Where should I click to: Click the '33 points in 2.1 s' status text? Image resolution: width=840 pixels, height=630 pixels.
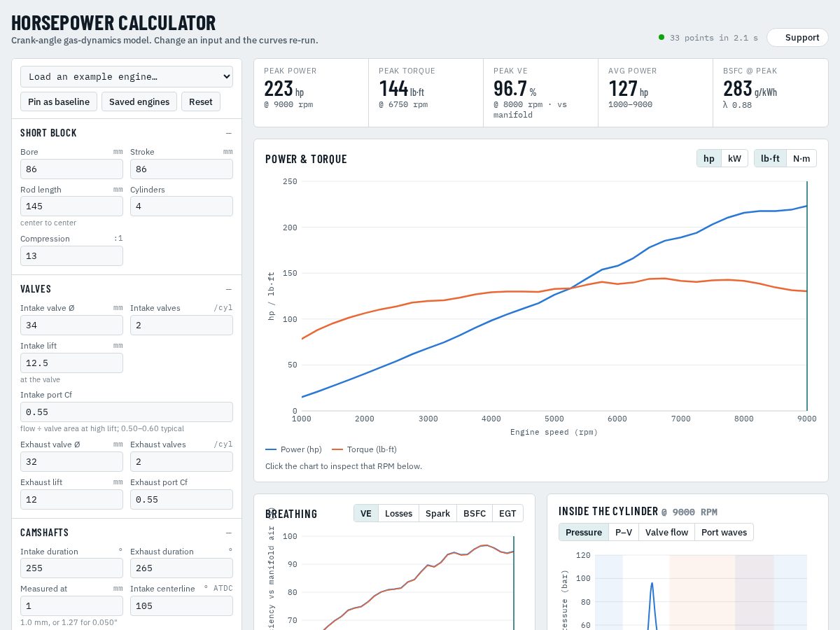(x=714, y=38)
